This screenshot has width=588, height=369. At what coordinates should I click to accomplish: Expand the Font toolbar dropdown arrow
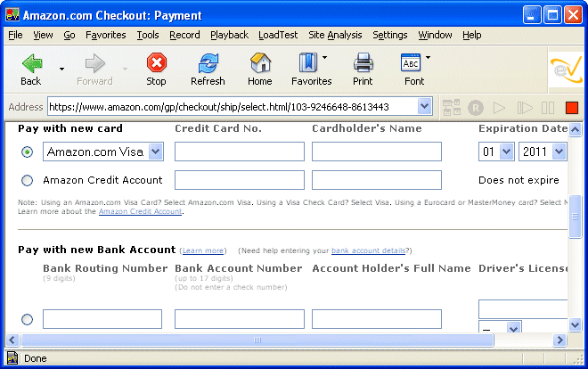pos(428,57)
